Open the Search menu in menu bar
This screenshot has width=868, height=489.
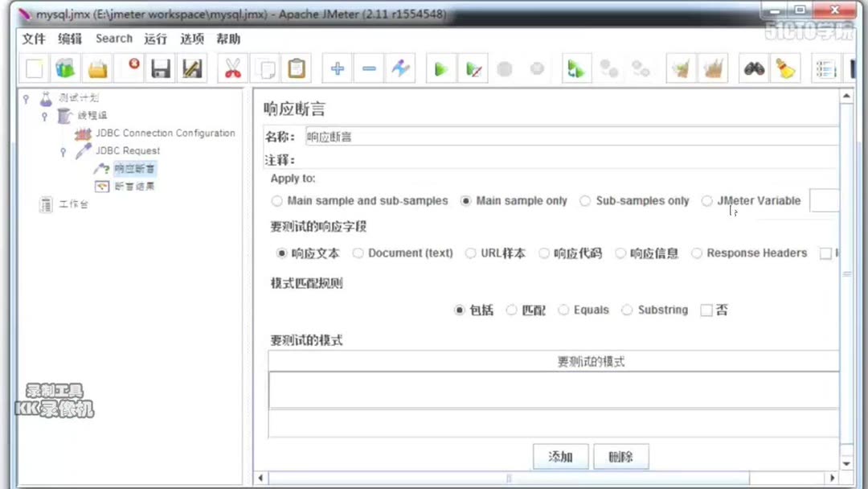113,39
